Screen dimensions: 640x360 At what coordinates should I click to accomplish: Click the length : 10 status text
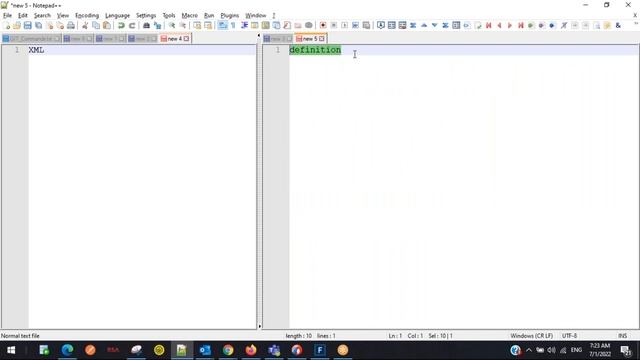click(x=298, y=336)
